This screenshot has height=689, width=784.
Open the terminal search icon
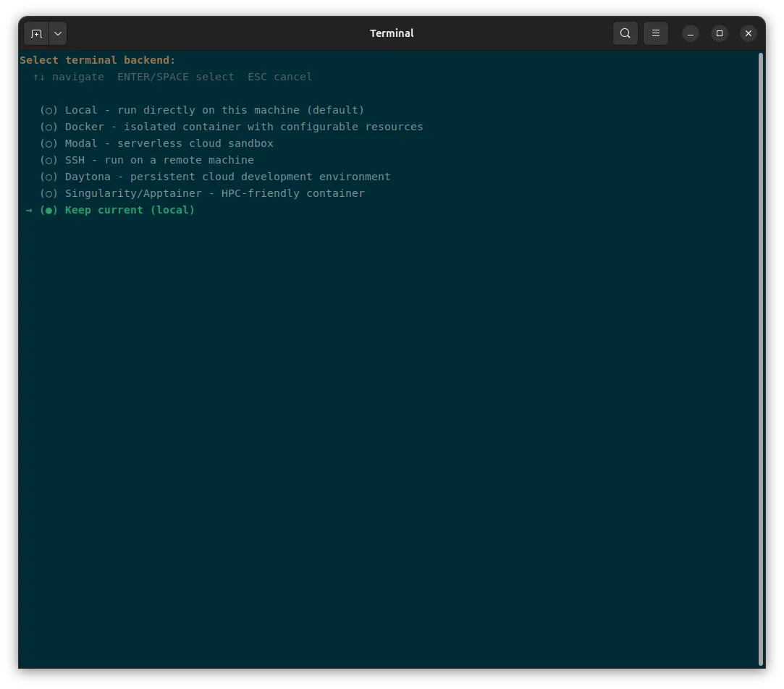(625, 33)
